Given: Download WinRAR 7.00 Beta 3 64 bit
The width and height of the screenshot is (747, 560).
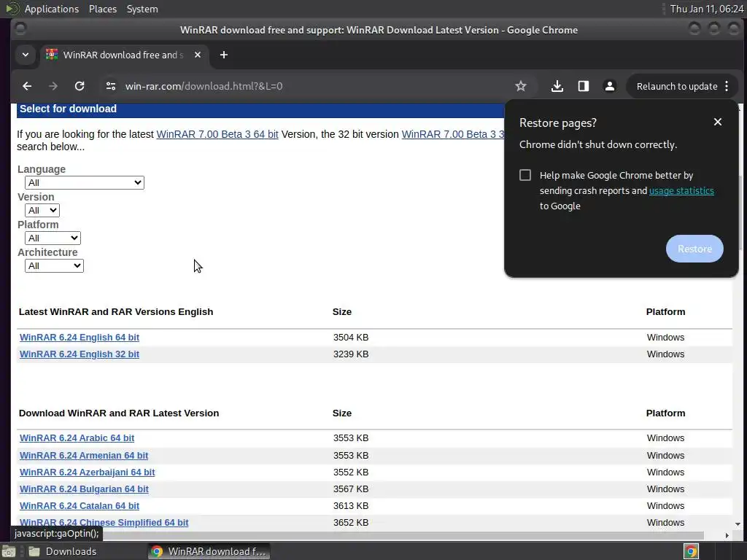Looking at the screenshot, I should click(x=217, y=134).
